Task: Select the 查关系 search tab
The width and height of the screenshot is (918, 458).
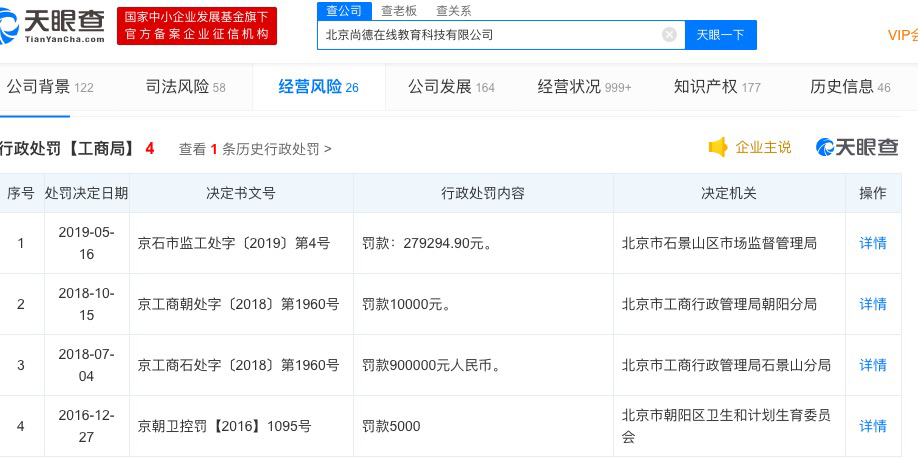Action: tap(453, 11)
